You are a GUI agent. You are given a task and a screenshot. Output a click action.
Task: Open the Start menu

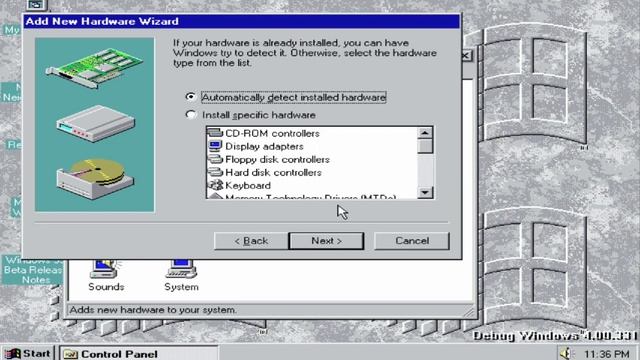(x=28, y=353)
